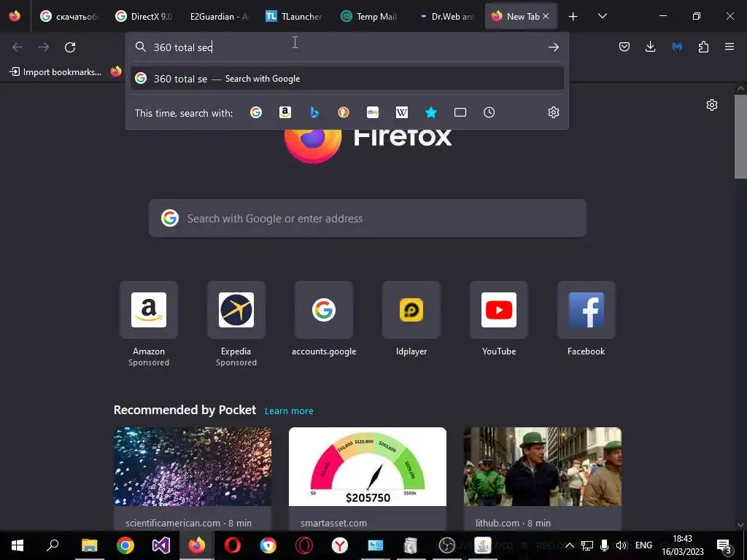Open the lithub.com Pocket story thumbnail
Viewport: 747px width, 560px height.
(543, 467)
